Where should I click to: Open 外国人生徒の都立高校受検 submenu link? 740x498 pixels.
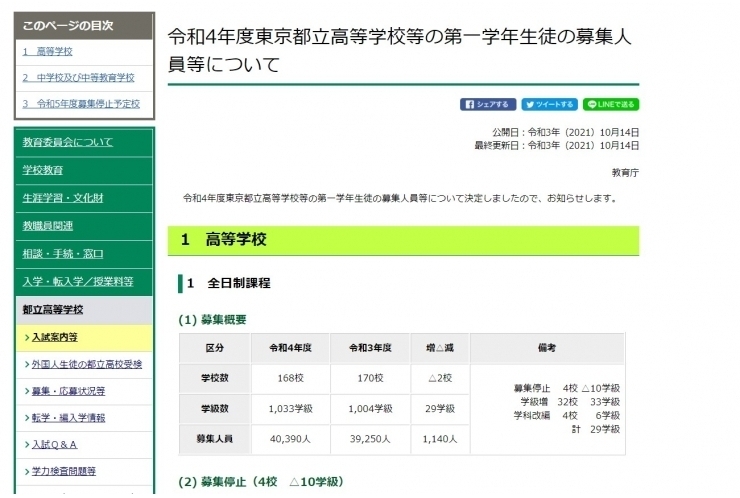coord(87,364)
